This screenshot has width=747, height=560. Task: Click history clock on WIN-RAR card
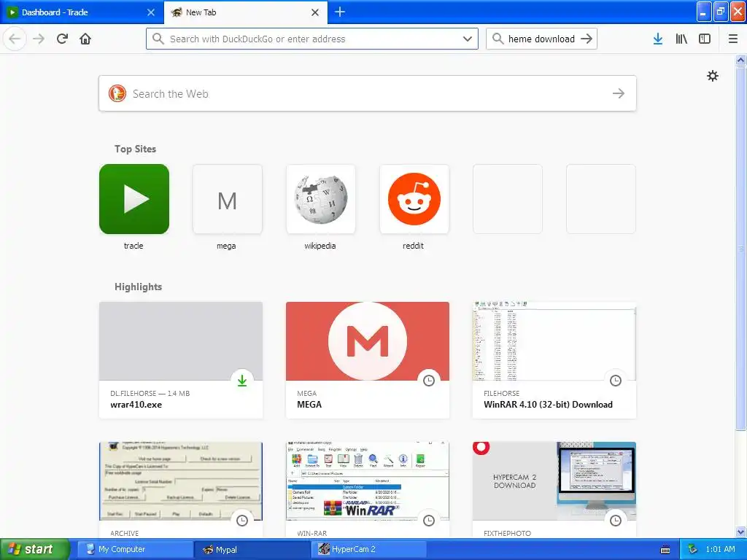429,521
